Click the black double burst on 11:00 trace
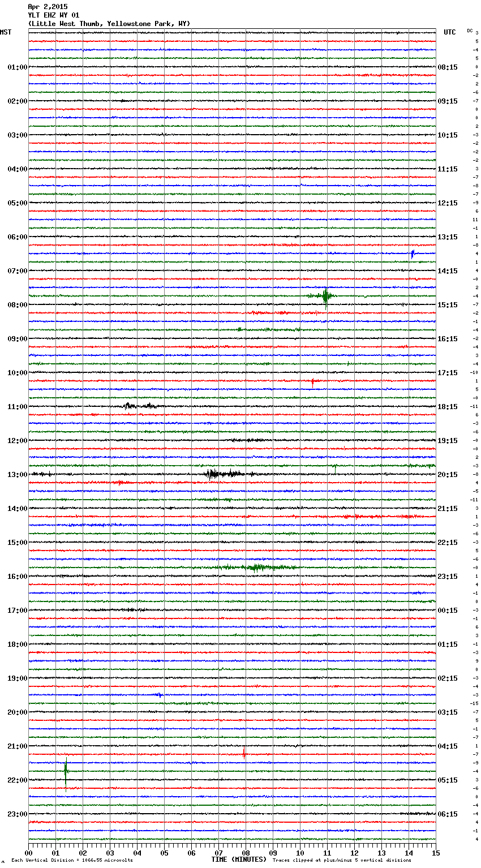Viewport: 481px width, 868px height. pyautogui.click(x=140, y=406)
